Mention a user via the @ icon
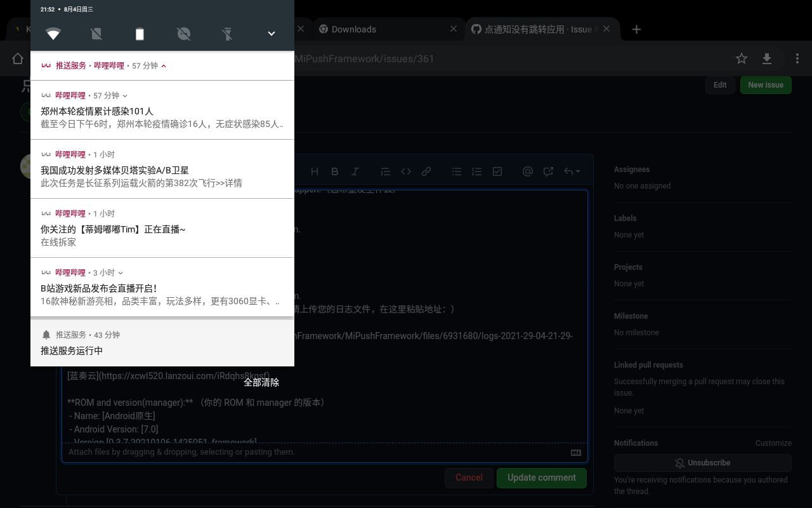 point(527,171)
